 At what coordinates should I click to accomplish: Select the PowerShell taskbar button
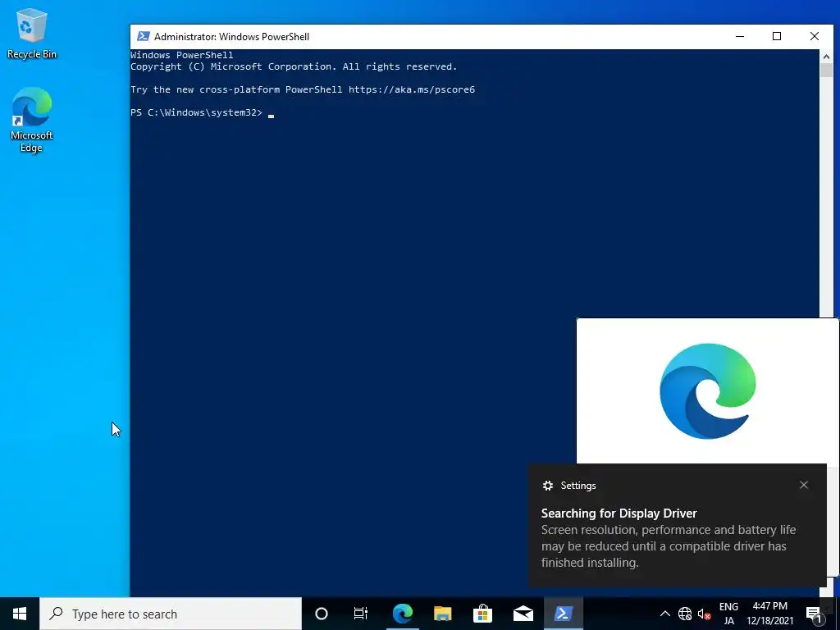pos(564,614)
